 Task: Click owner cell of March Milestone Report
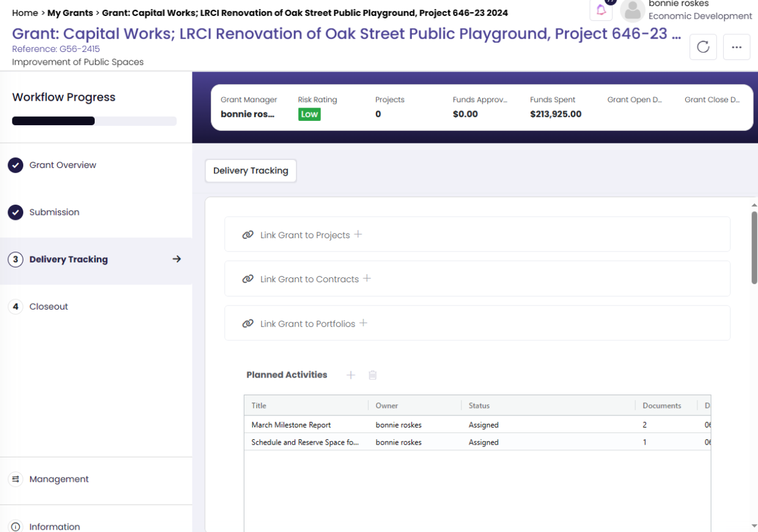tap(399, 425)
